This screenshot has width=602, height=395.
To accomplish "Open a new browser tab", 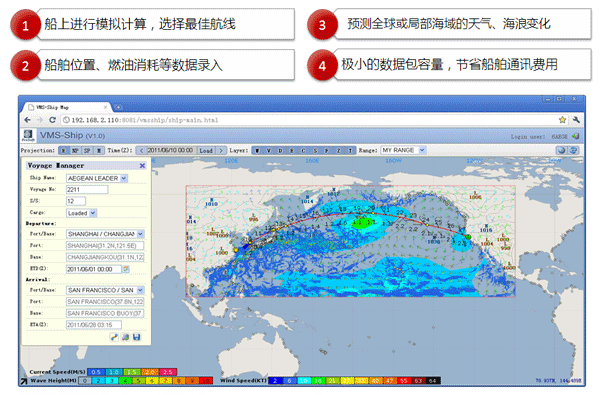I will 118,107.
